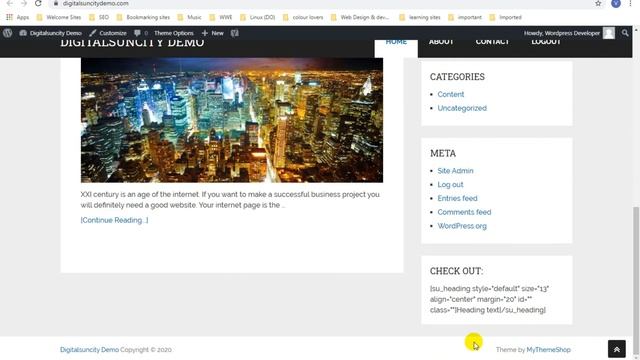Click the su_heading shortcode text in Check Out
640x360 pixels.
click(489, 299)
